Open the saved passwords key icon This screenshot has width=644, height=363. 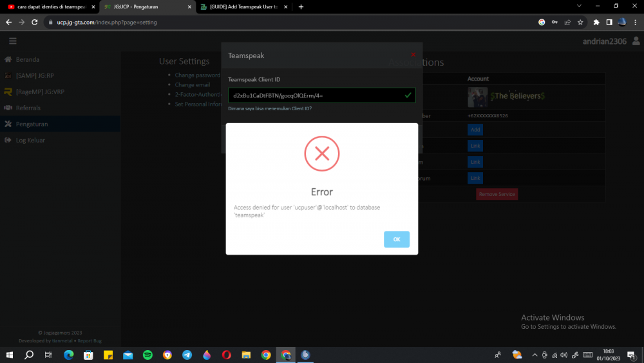click(555, 22)
